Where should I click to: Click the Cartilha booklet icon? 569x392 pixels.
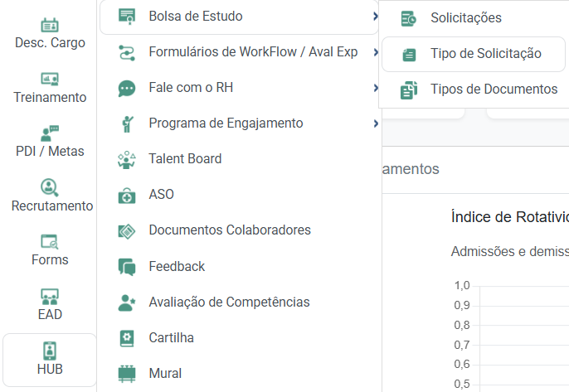(x=127, y=338)
